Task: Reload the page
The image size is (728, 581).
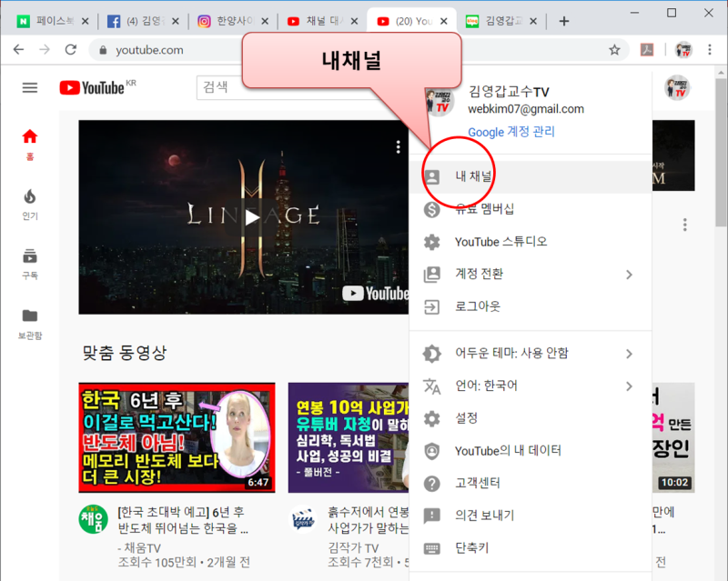Action: (x=71, y=50)
